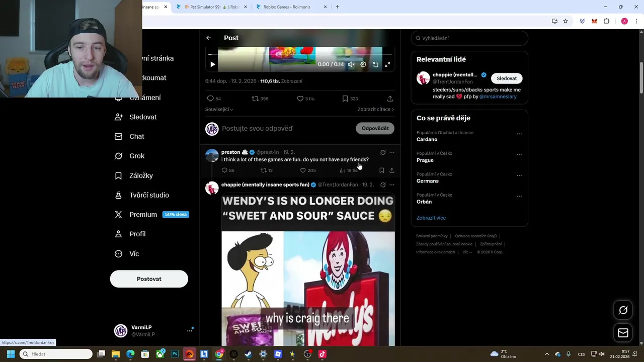
Task: Repost preston's reply, 12 reposts
Action: (x=267, y=170)
